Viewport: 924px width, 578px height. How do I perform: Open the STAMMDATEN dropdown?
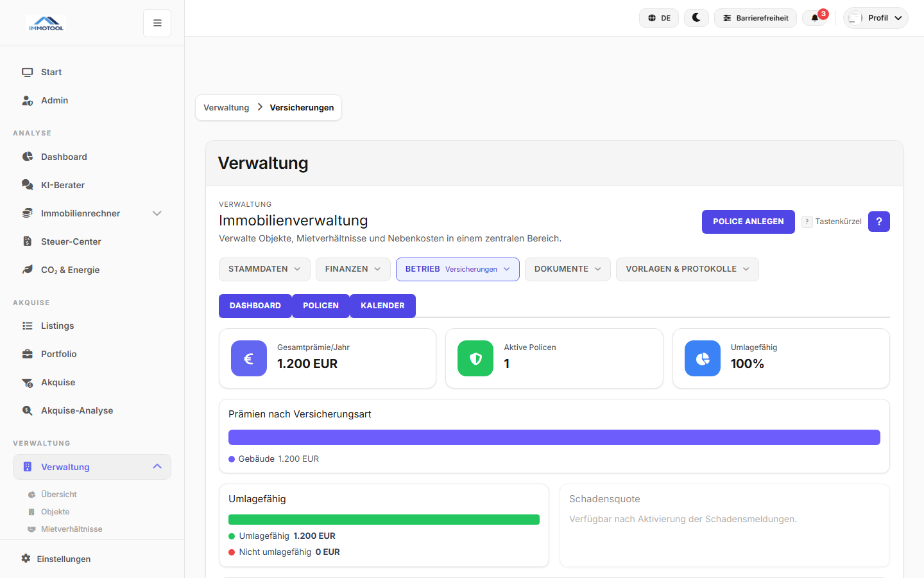(264, 269)
